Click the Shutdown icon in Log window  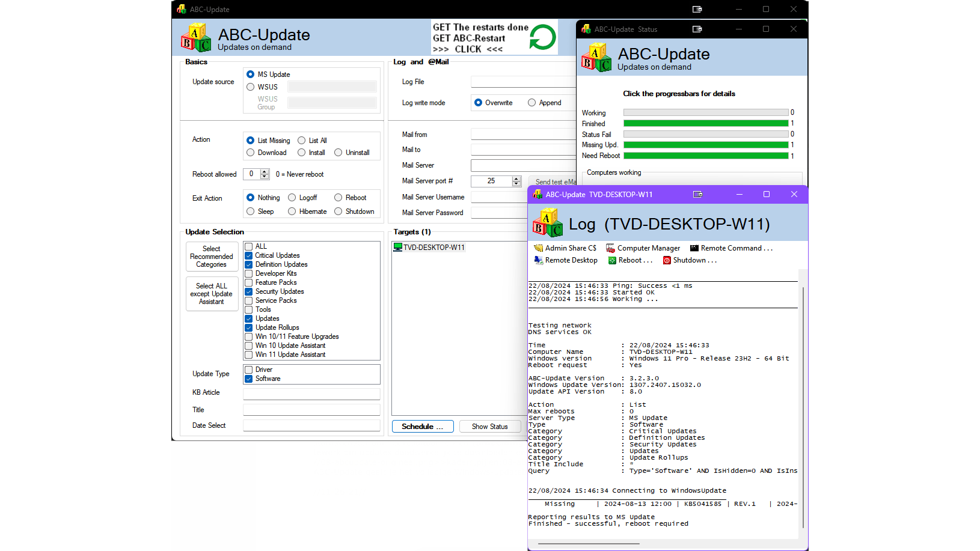coord(667,260)
